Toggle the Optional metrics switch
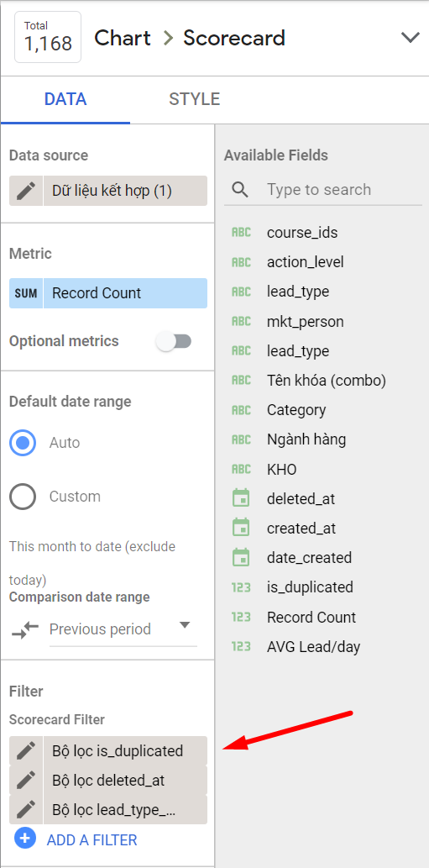The image size is (429, 868). click(x=174, y=341)
